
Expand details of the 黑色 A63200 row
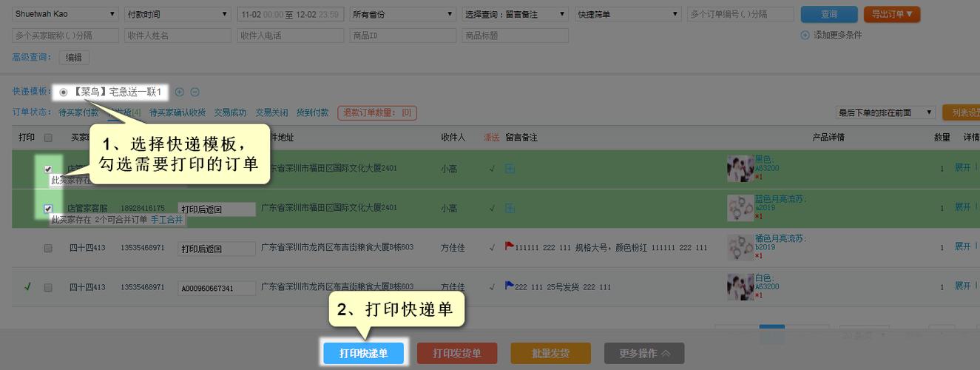tap(962, 168)
